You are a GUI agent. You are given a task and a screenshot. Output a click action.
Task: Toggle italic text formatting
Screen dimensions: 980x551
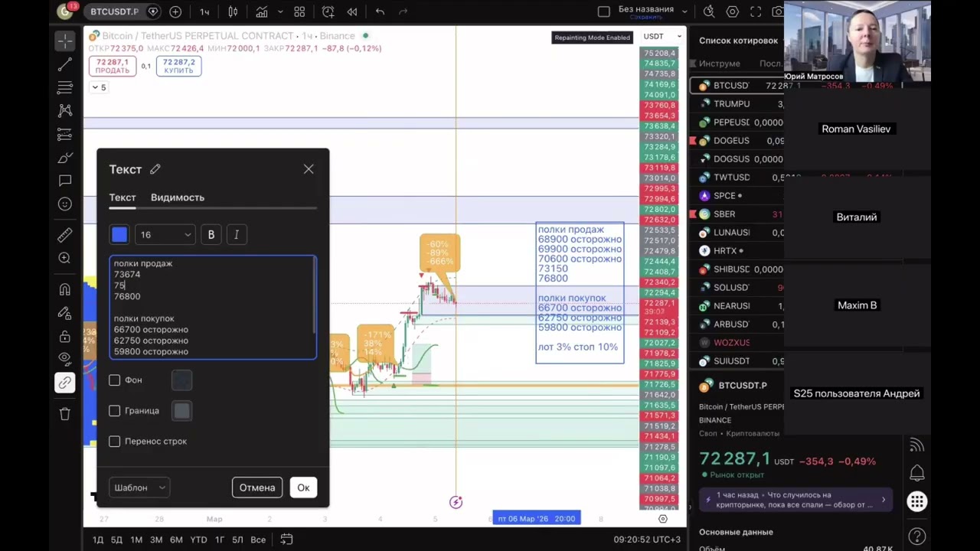(237, 235)
